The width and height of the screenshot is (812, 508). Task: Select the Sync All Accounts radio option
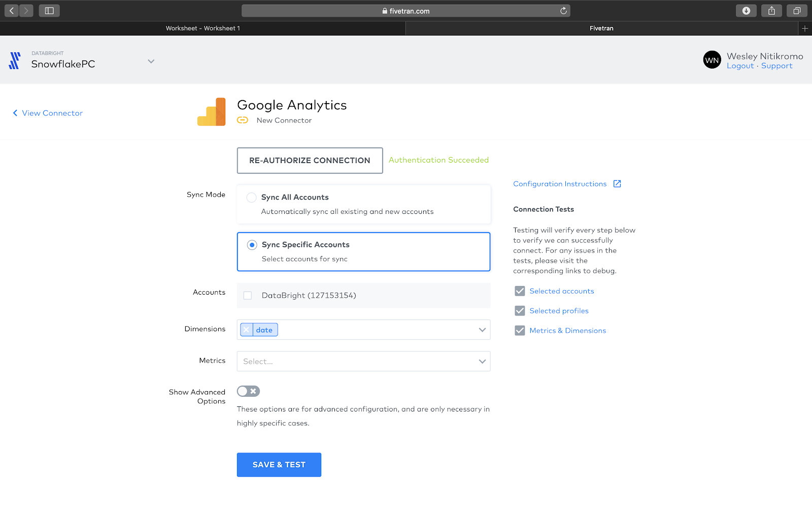251,198
